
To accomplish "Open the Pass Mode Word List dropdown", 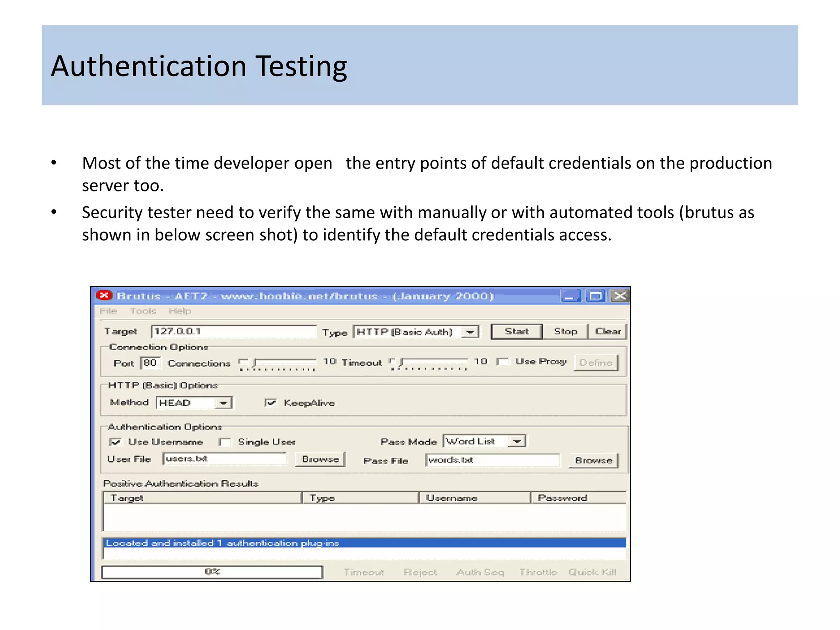I will (517, 441).
